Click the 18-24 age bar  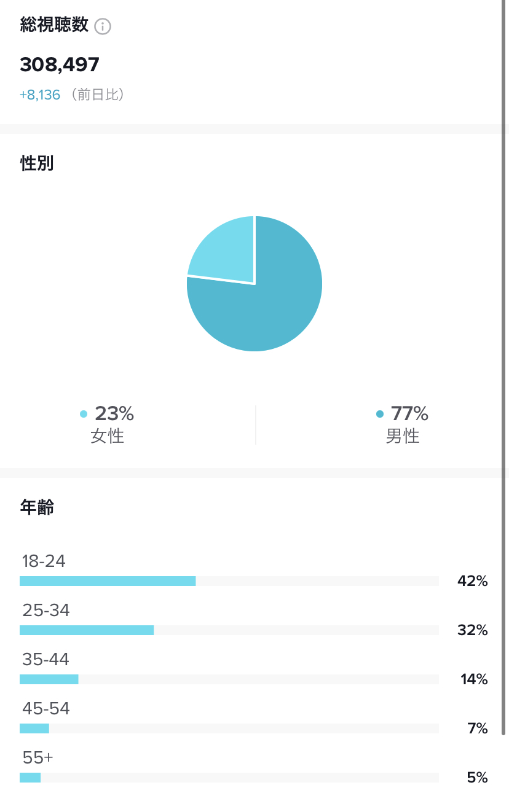click(229, 581)
